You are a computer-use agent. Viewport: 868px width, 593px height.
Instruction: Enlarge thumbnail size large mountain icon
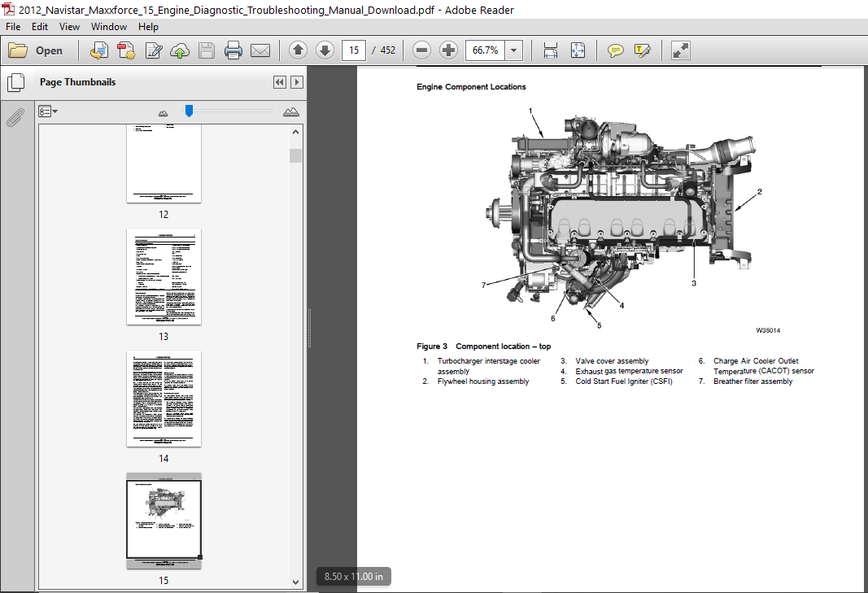pos(290,111)
